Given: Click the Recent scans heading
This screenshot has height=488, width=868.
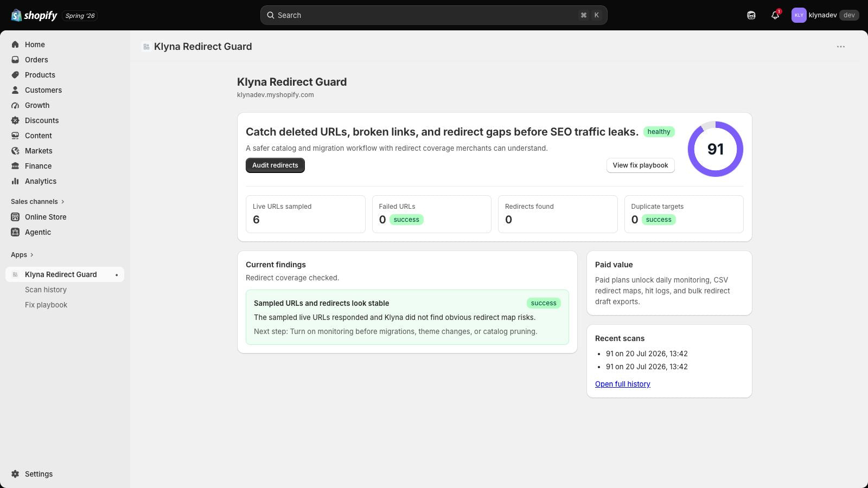Looking at the screenshot, I should click(x=620, y=338).
